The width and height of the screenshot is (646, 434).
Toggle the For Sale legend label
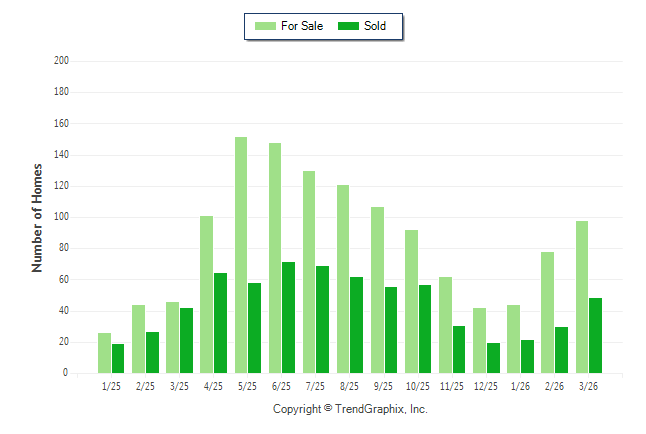(302, 26)
